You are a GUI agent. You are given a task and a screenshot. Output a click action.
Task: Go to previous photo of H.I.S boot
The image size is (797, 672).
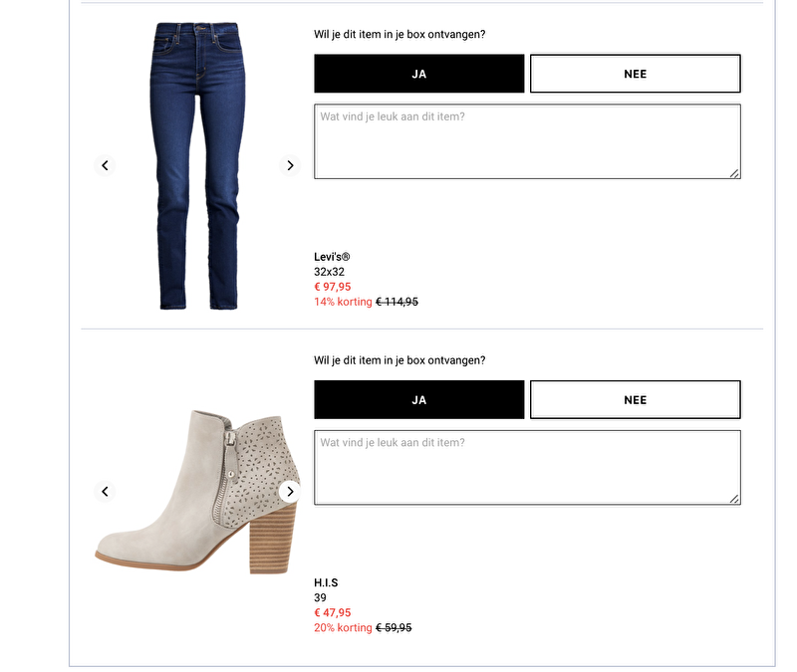click(106, 491)
